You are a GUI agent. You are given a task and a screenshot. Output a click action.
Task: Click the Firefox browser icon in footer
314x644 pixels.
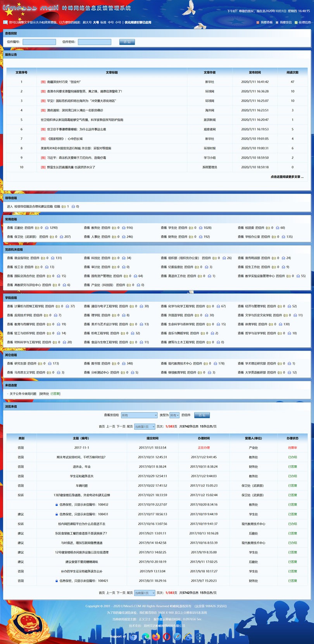click(156, 636)
